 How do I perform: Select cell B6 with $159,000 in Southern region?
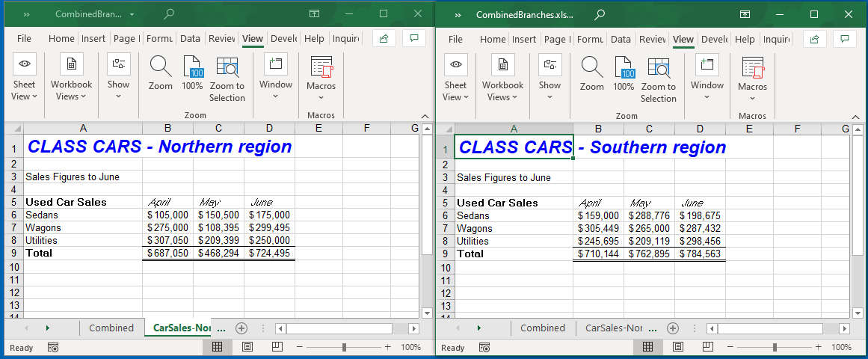click(x=598, y=215)
